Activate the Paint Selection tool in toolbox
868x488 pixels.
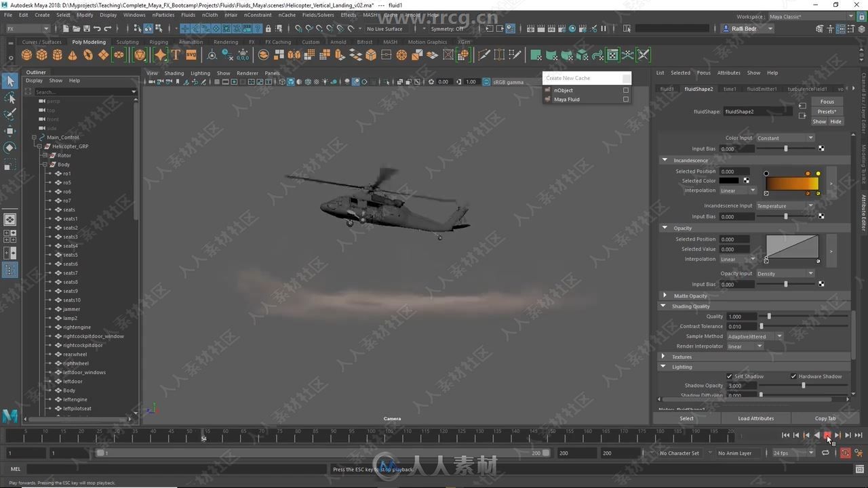(x=9, y=115)
